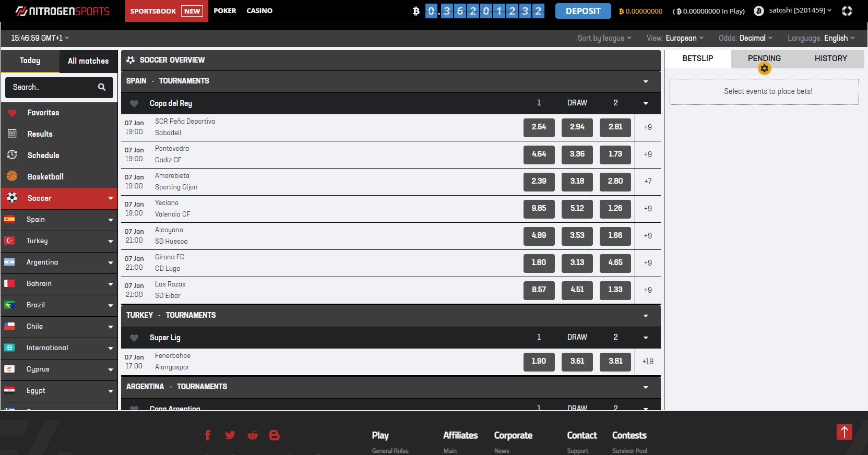Select odds 2.54 for SCR Peña Deportiva

[539, 127]
